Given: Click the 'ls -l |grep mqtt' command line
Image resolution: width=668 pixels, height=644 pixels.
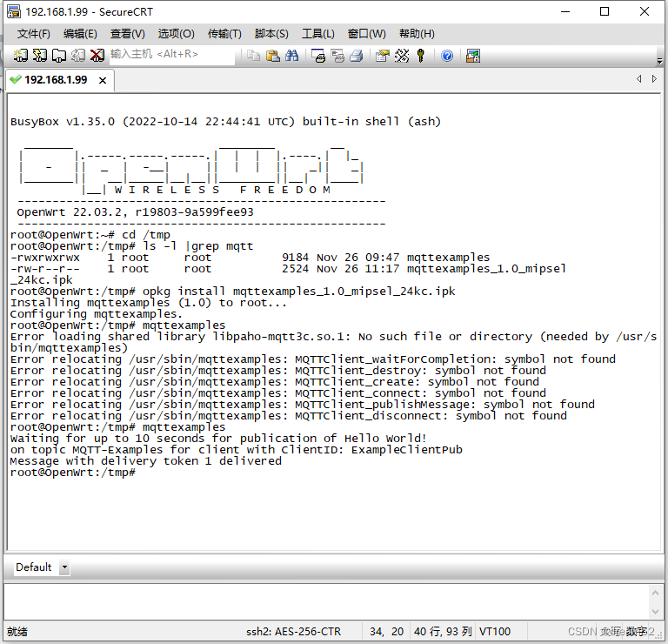Looking at the screenshot, I should [x=131, y=246].
